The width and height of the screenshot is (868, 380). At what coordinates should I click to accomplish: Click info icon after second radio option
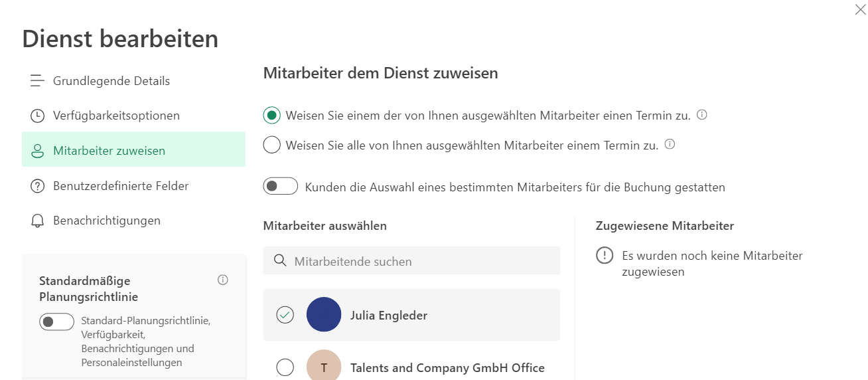coord(670,144)
